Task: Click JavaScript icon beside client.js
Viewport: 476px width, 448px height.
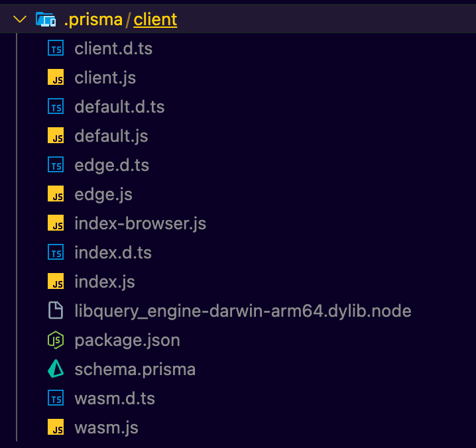Action: point(56,77)
